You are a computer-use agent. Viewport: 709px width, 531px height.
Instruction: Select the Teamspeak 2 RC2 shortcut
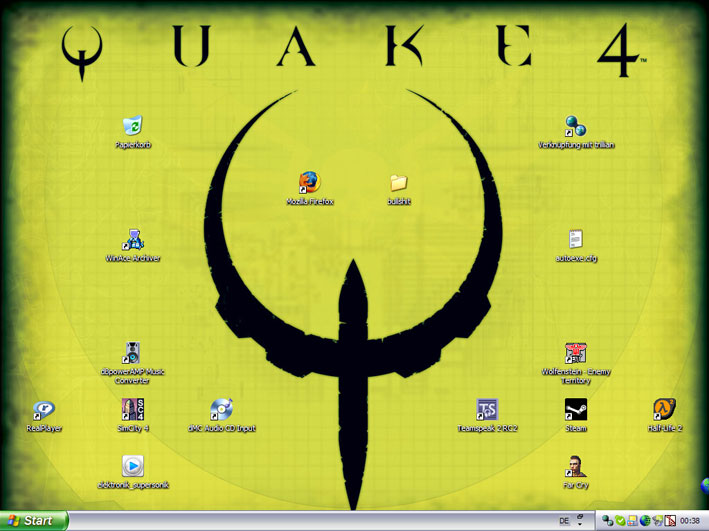pos(487,409)
